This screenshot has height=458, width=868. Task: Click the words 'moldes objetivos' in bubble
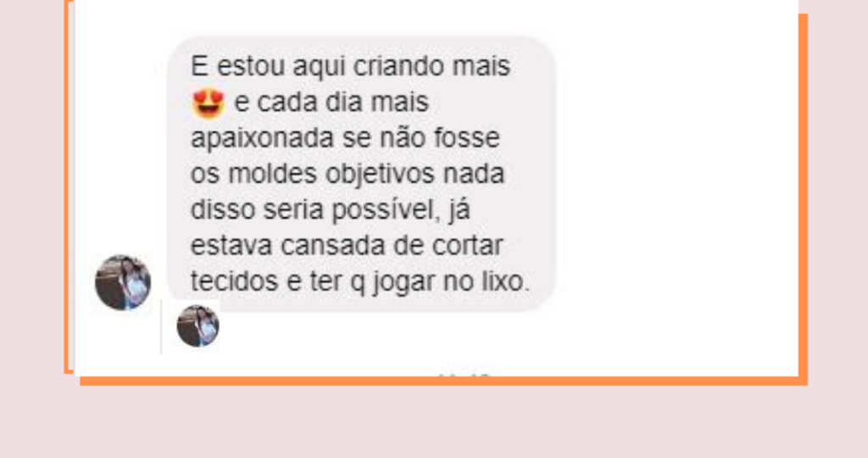331,174
